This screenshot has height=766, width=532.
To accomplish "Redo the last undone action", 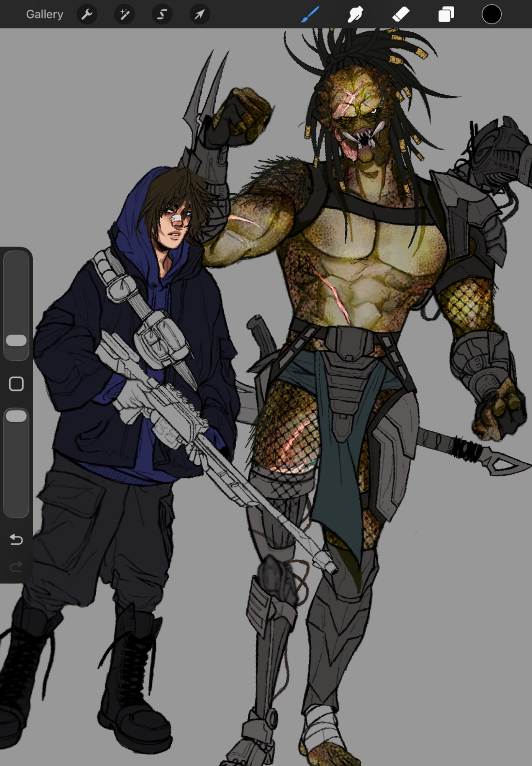I will pyautogui.click(x=16, y=566).
